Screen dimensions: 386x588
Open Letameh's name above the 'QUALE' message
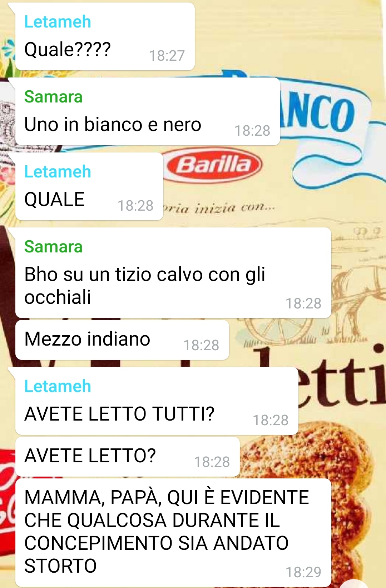(x=58, y=172)
